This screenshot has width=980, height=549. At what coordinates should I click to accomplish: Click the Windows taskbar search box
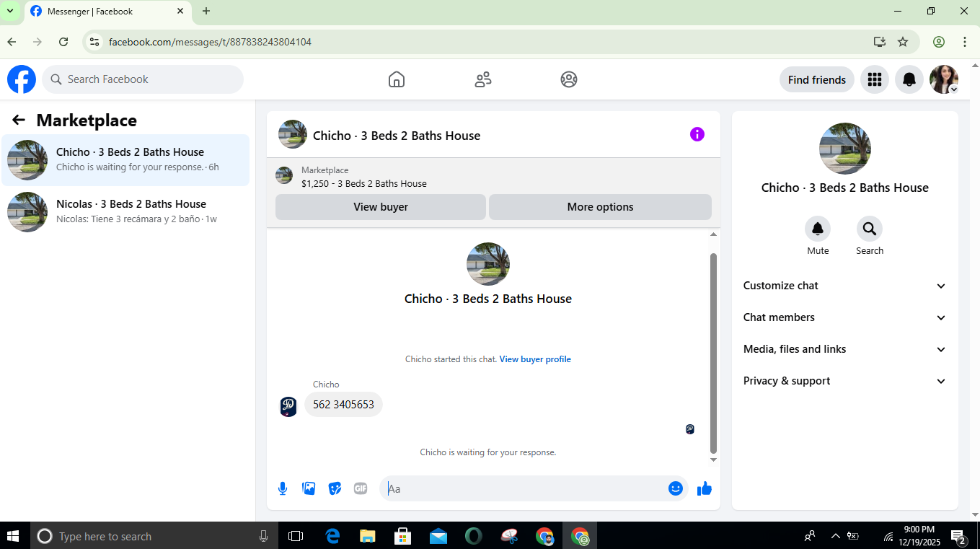[154, 536]
